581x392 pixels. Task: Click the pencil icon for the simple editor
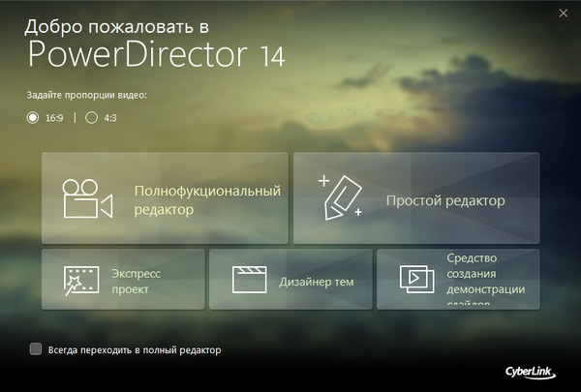339,198
